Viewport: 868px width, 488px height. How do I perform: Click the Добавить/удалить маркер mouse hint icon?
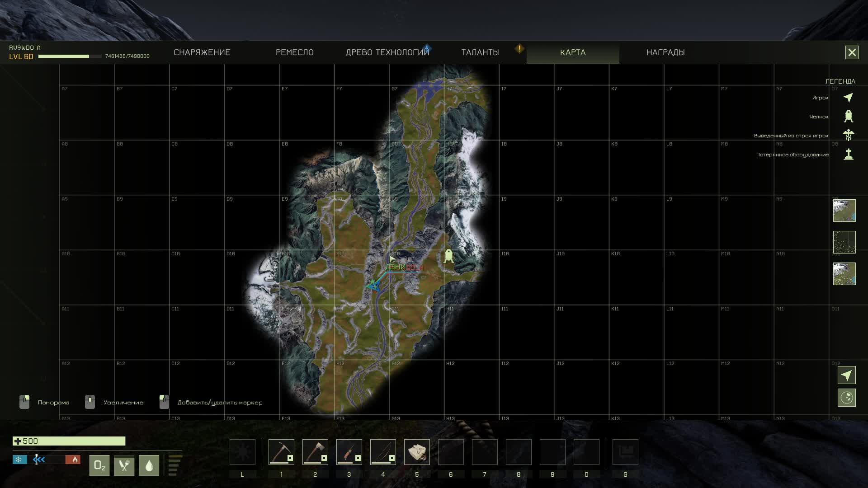pyautogui.click(x=164, y=402)
